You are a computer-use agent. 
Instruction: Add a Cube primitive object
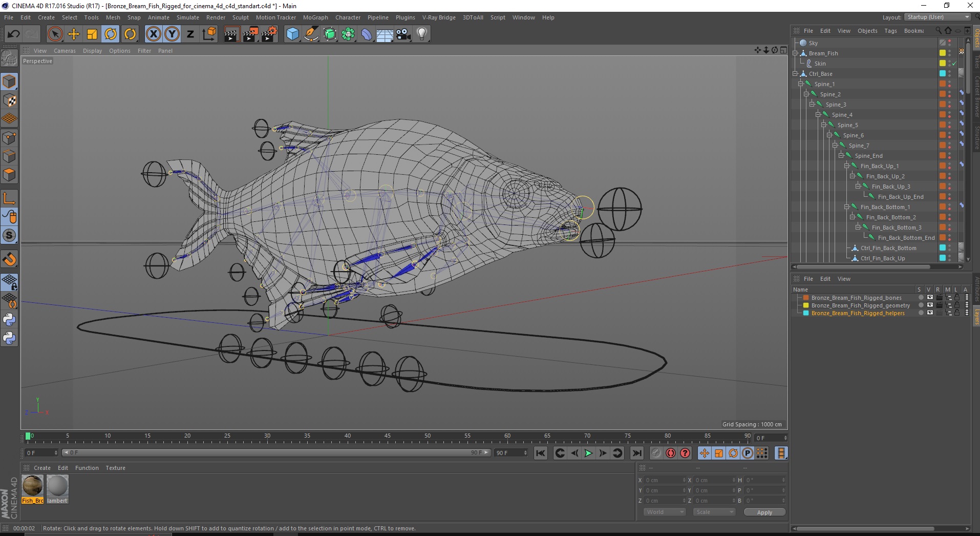(x=292, y=34)
